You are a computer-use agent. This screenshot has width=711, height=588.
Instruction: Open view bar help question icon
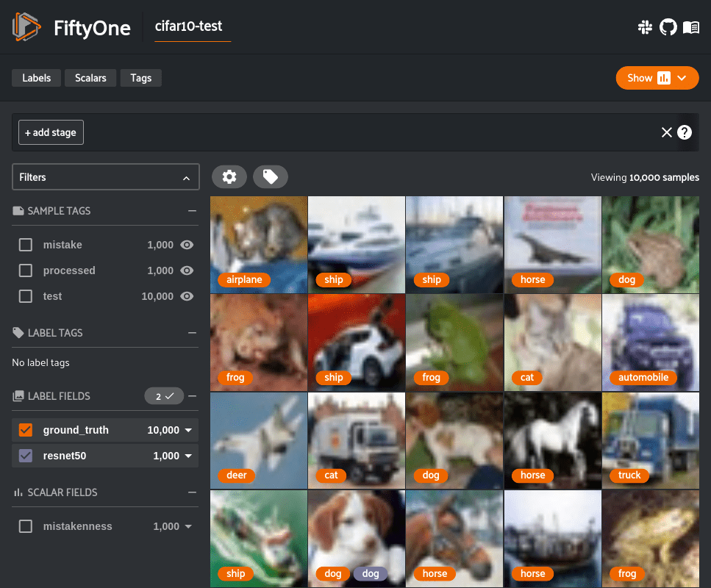tap(685, 132)
